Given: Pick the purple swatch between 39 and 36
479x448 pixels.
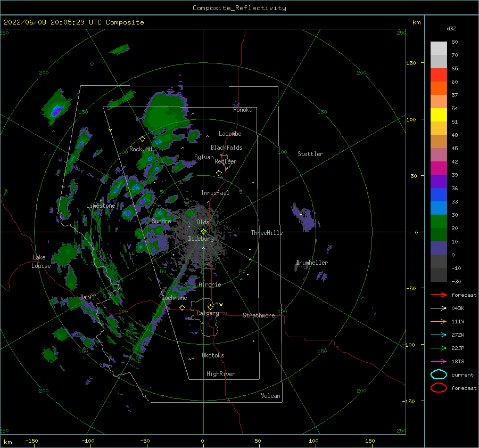Looking at the screenshot, I should 439,182.
